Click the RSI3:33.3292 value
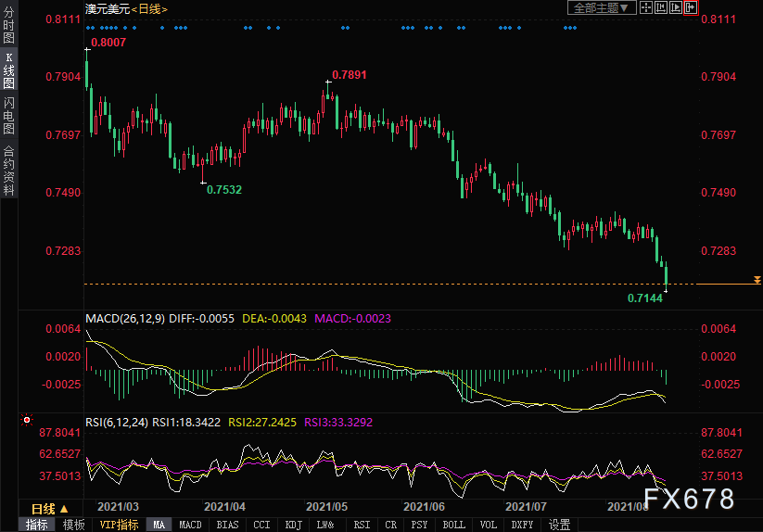The width and height of the screenshot is (763, 532). point(338,422)
